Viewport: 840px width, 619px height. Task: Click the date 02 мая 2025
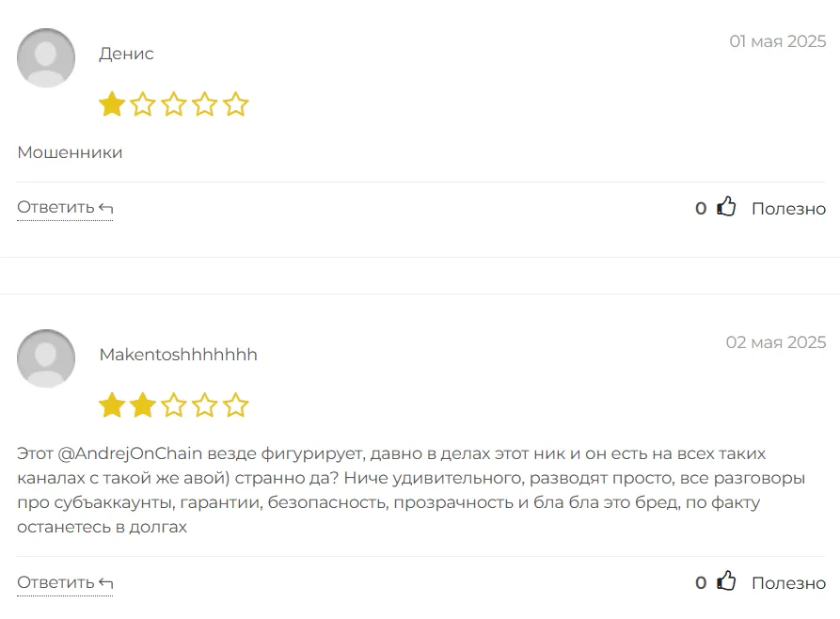pos(775,342)
